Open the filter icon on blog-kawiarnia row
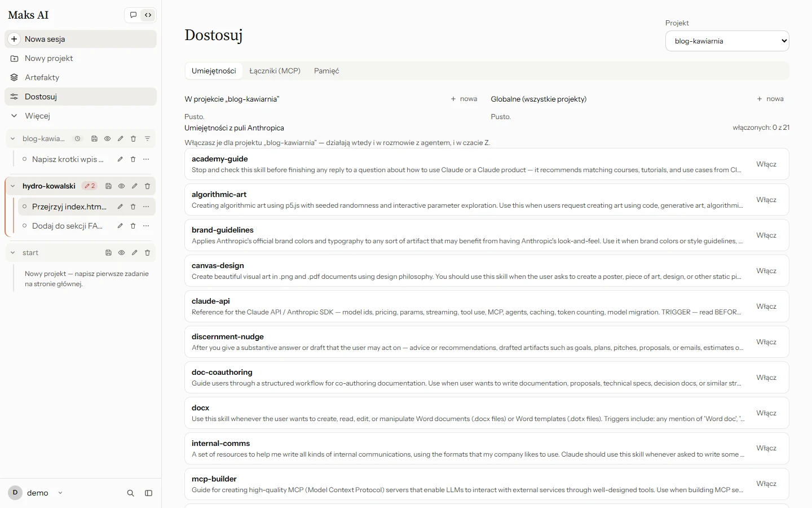 click(147, 139)
